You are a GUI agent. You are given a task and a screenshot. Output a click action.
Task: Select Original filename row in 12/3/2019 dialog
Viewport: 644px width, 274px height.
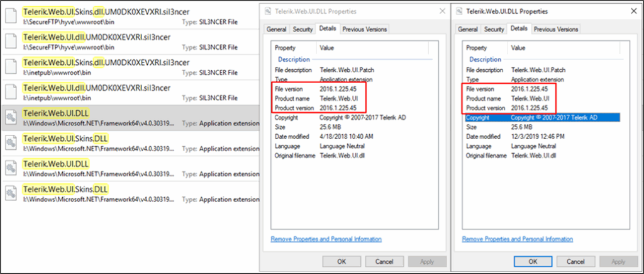542,156
